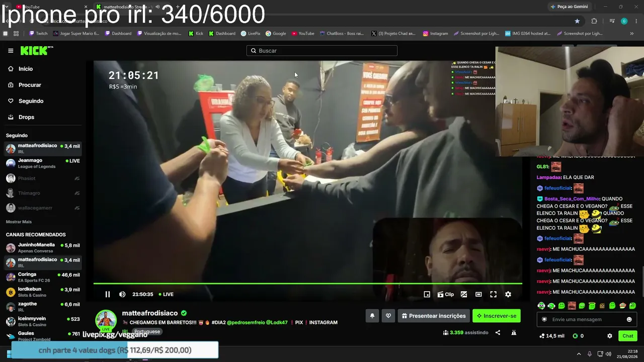
Task: Expand hidden bookmarks overflow chevron
Action: (x=632, y=34)
